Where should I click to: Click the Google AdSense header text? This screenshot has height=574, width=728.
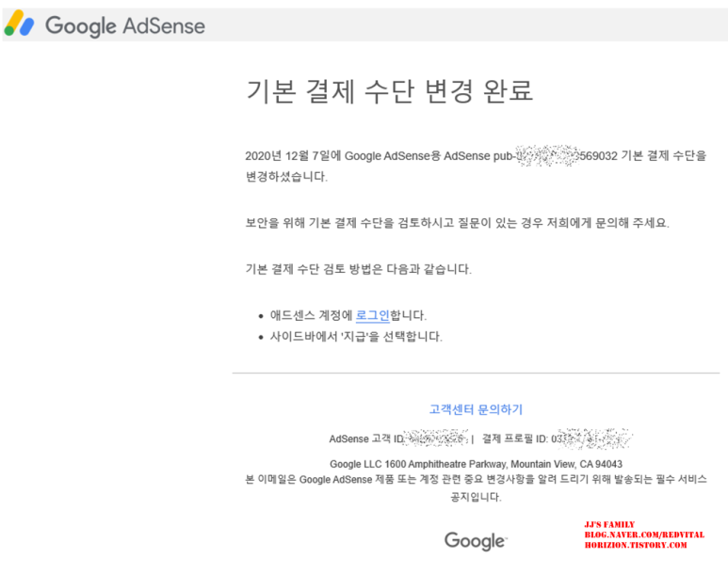(125, 25)
